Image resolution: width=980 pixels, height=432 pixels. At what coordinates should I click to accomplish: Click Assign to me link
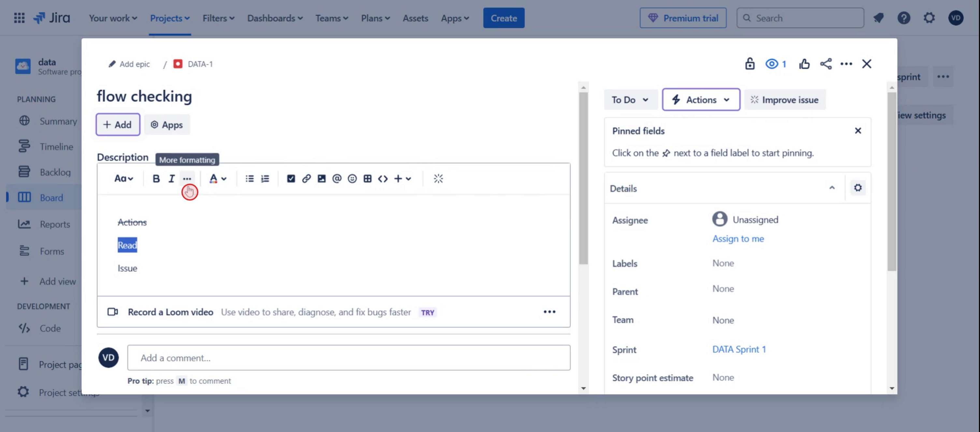pyautogui.click(x=738, y=239)
